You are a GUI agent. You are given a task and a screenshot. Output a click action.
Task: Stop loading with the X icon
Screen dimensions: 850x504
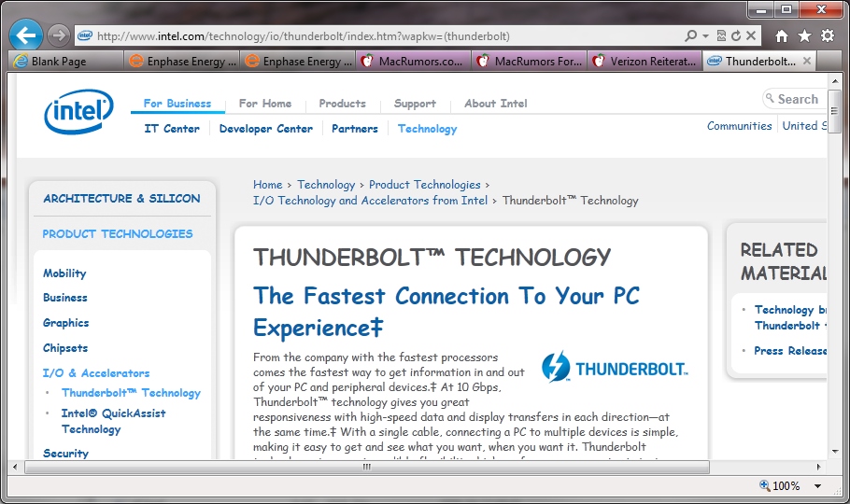(751, 35)
